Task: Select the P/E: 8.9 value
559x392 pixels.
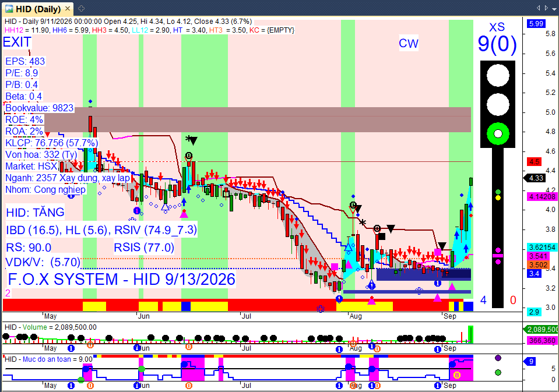Action: click(22, 73)
